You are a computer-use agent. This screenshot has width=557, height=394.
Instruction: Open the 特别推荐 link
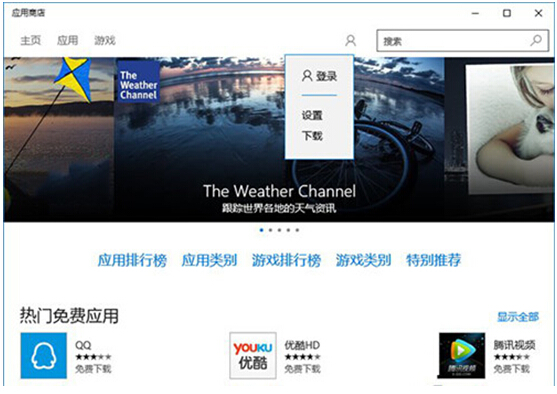pos(433,260)
